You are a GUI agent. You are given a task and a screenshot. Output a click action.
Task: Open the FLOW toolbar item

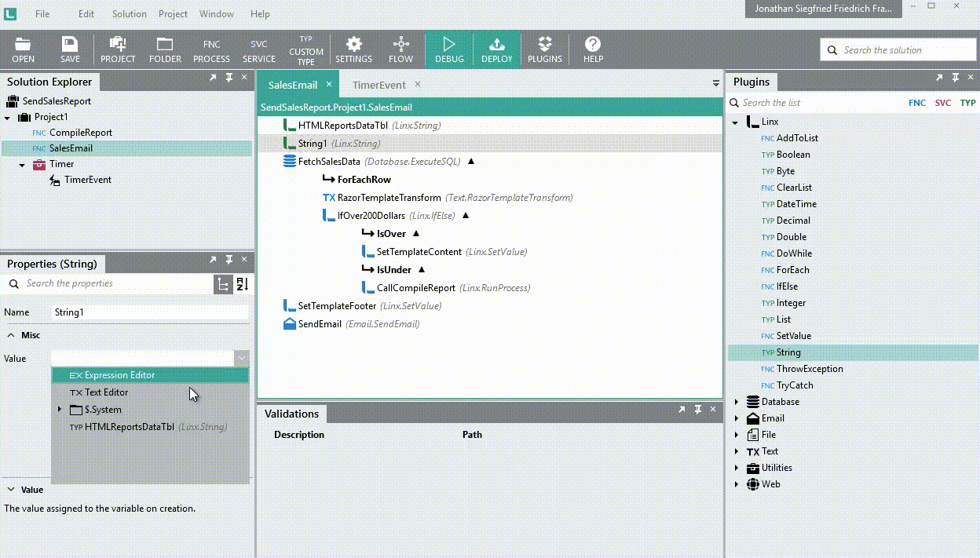coord(400,49)
